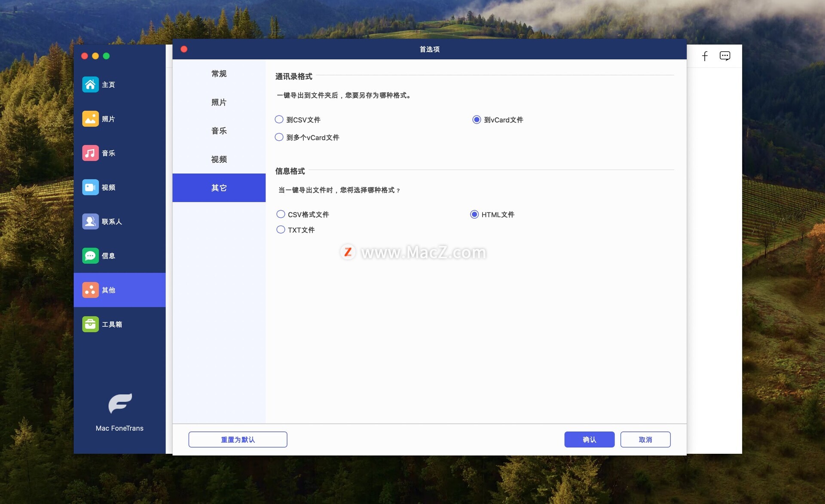Viewport: 825px width, 504px height.
Task: Open the 工具箱 toolbox icon in sidebar
Action: (x=90, y=324)
